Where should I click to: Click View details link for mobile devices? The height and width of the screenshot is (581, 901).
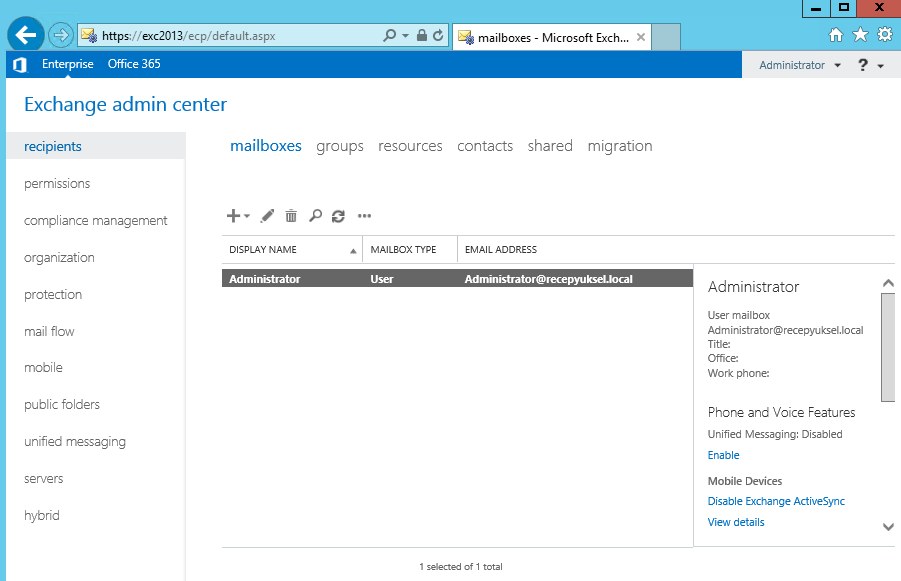736,522
